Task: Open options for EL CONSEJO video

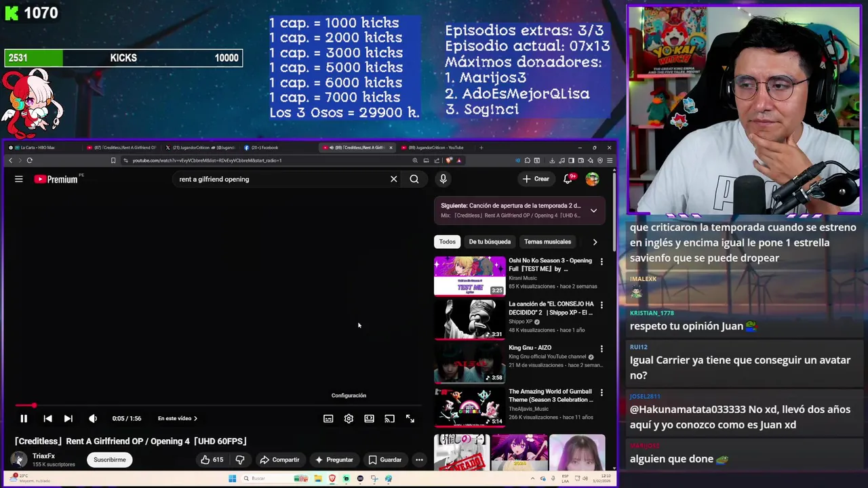Action: (x=601, y=305)
